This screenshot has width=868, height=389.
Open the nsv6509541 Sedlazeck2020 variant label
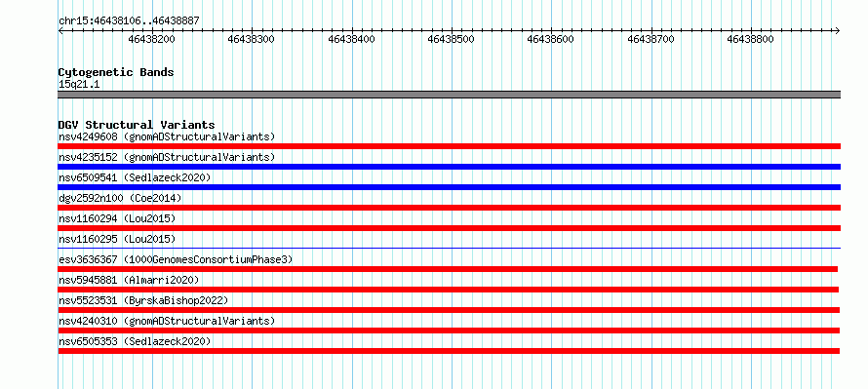point(135,177)
